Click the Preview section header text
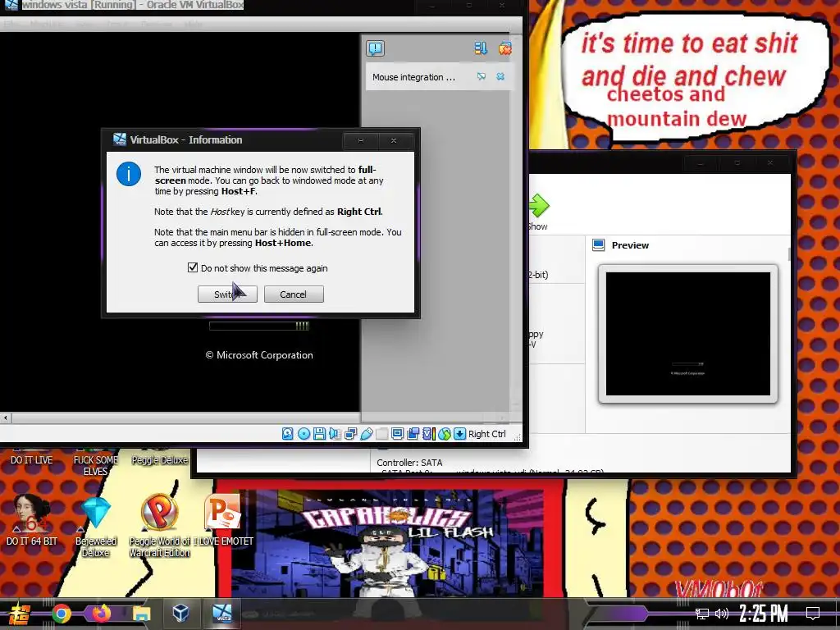The image size is (840, 630). click(630, 245)
